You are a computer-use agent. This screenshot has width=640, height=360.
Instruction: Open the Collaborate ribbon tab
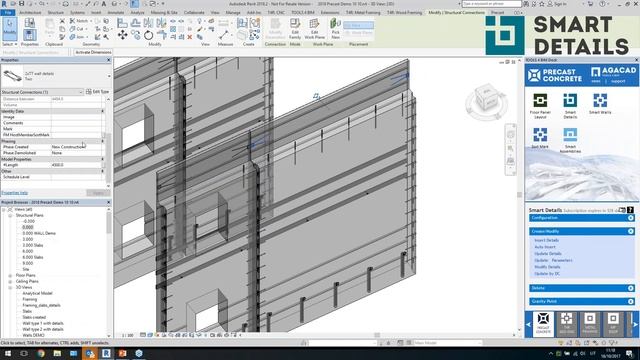point(194,13)
